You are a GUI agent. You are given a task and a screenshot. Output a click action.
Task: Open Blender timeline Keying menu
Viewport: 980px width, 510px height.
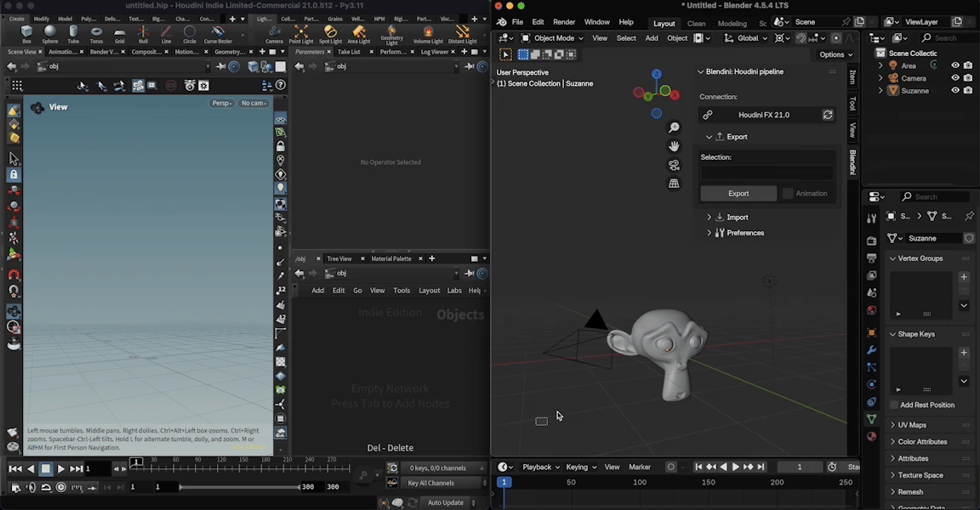coord(581,467)
